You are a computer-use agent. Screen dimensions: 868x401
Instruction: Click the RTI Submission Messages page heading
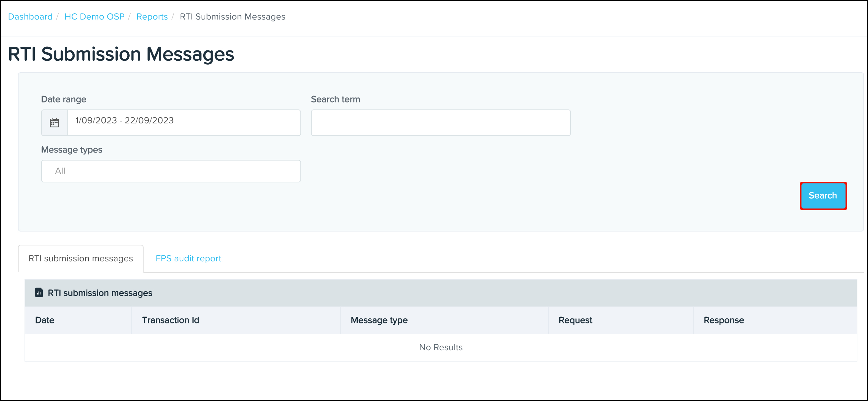pos(121,53)
